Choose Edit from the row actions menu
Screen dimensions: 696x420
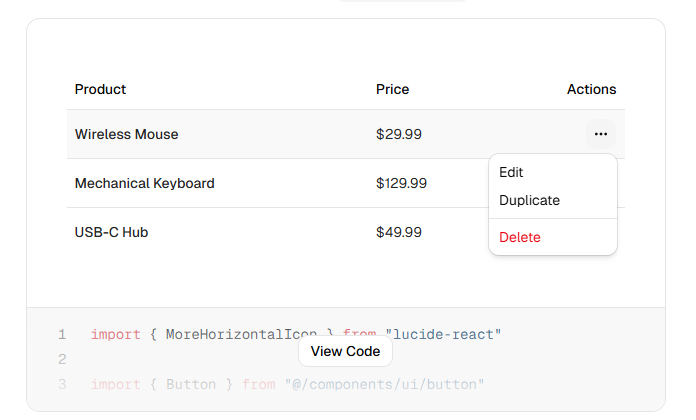(x=511, y=173)
